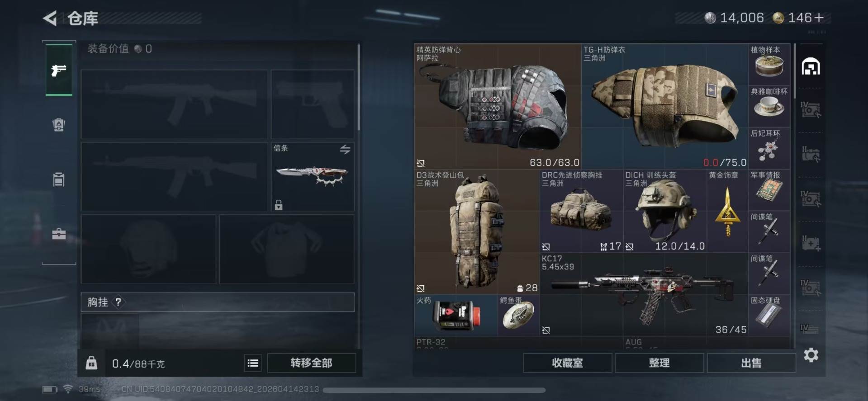Open the list view menu icon
Image resolution: width=868 pixels, height=401 pixels.
pyautogui.click(x=253, y=363)
